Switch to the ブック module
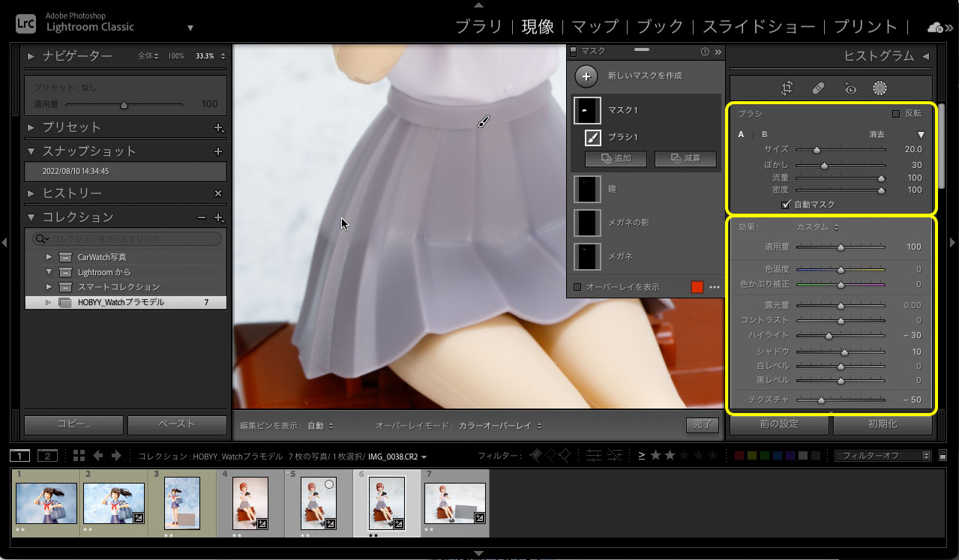This screenshot has height=560, width=959. [660, 27]
